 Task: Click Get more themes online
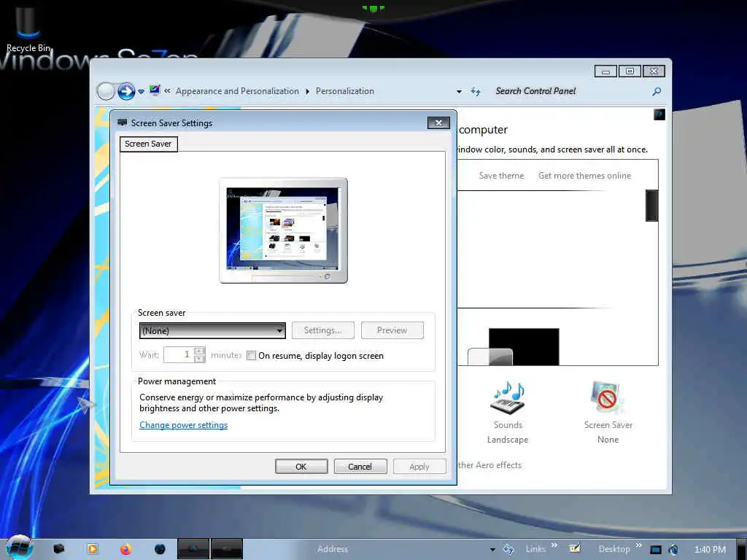coord(584,176)
